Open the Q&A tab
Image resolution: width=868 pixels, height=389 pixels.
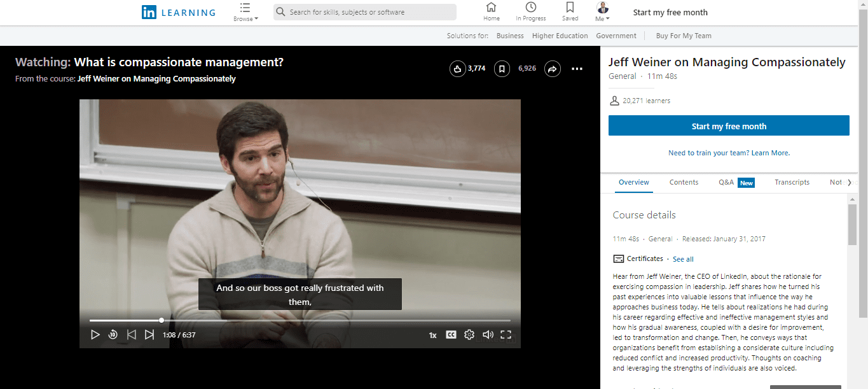coord(736,182)
